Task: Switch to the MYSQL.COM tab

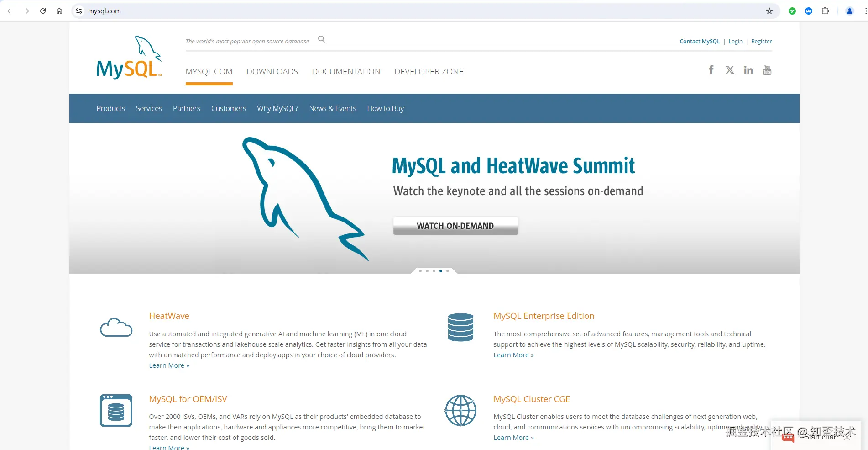Action: (x=209, y=72)
